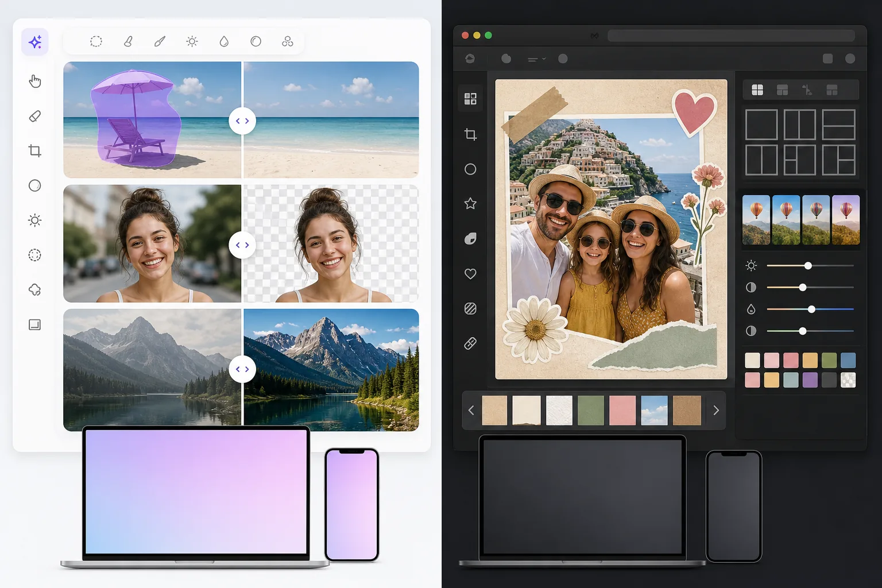
Task: Choose the clover shape tool in light editor sidebar
Action: point(35,290)
